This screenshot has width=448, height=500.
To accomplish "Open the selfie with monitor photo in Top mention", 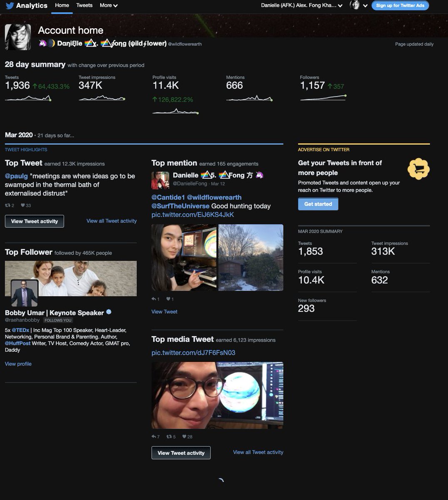I will (x=184, y=257).
